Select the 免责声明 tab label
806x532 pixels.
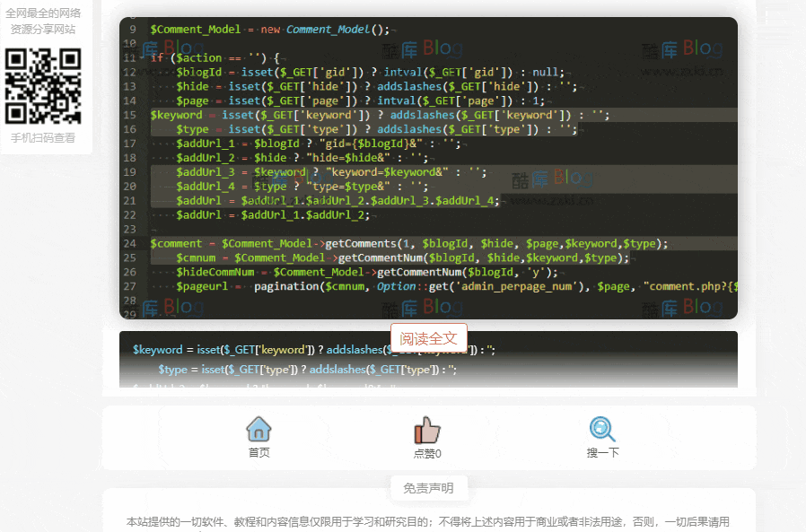tap(428, 488)
